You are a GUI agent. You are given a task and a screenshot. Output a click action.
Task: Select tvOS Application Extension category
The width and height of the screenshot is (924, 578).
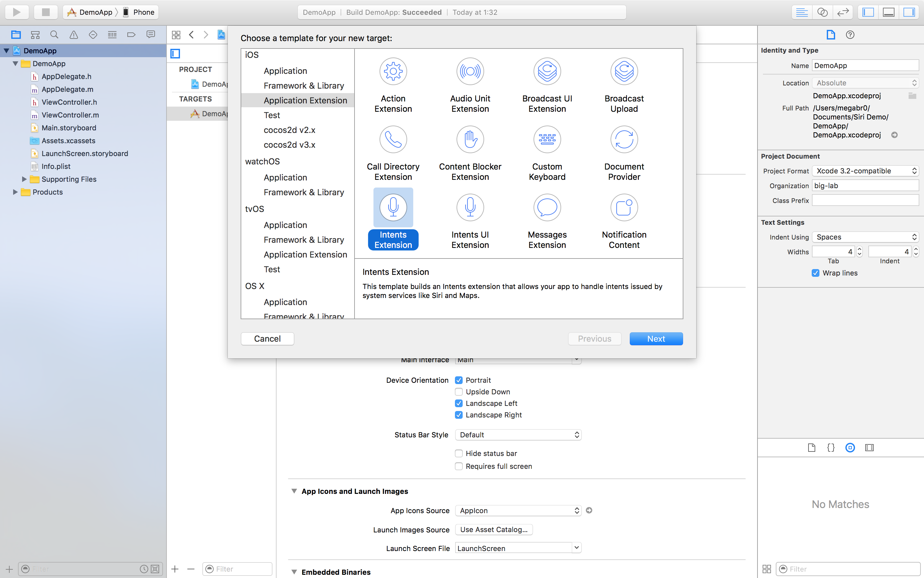305,255
